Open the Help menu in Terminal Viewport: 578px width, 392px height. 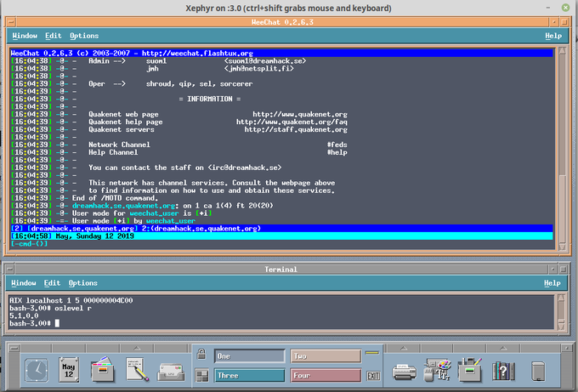pyautogui.click(x=552, y=283)
